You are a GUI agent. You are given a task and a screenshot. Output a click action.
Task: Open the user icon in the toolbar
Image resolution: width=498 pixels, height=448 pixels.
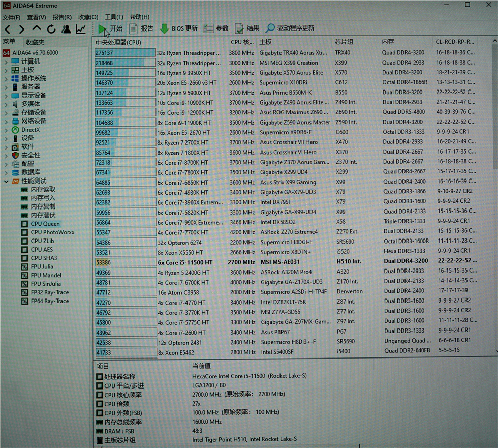(x=66, y=29)
